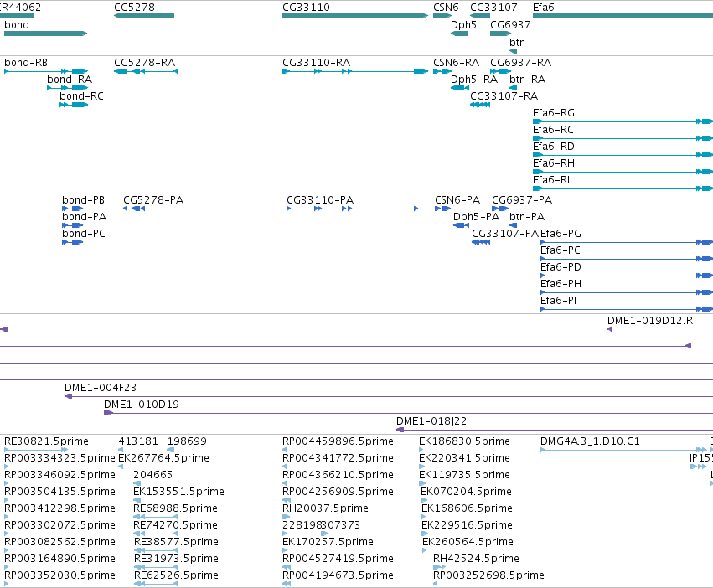Click the bond-RC transcript label
Viewport: 713px width, 588px height.
[x=81, y=96]
